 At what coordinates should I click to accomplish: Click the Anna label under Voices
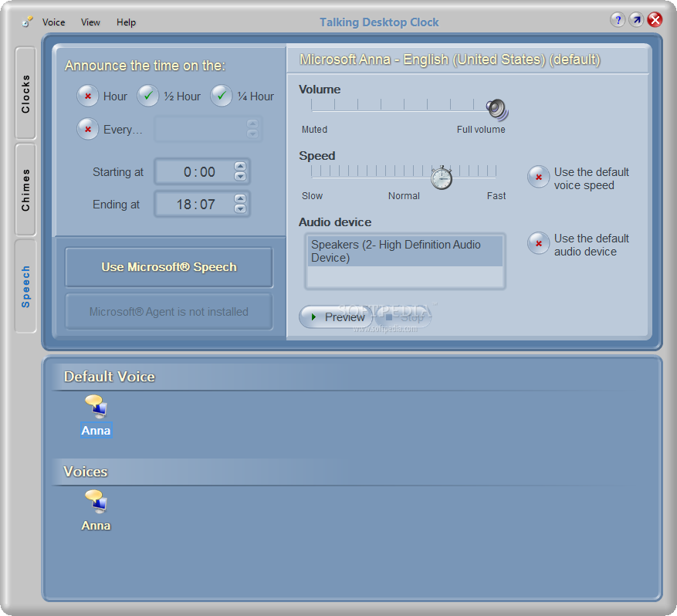96,526
